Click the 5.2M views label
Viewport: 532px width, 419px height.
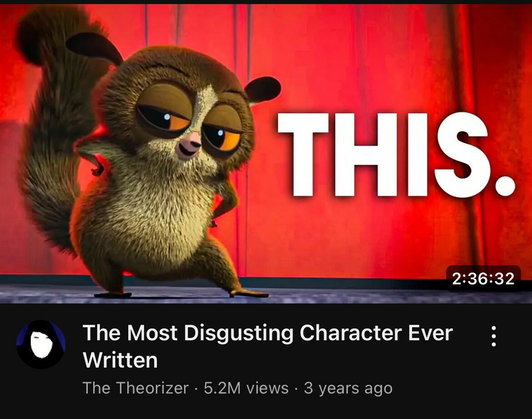point(246,388)
